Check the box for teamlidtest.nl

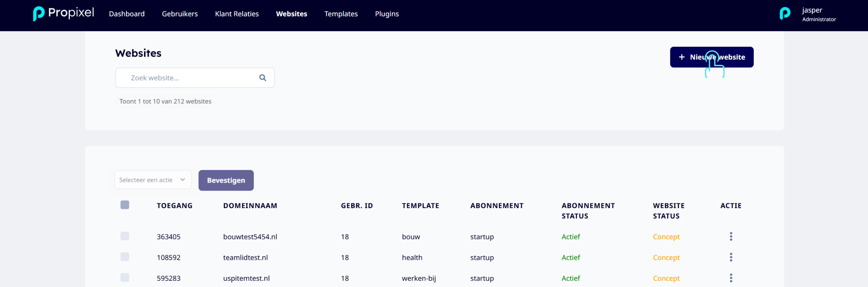[x=125, y=256]
